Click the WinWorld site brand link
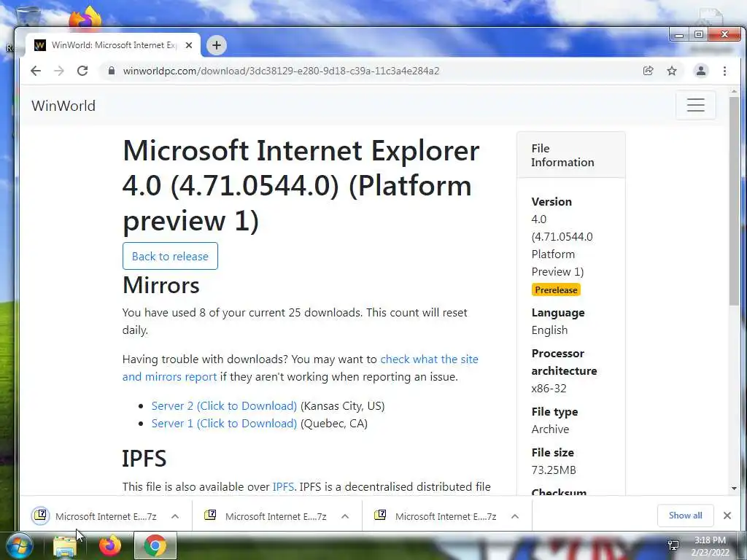 click(63, 106)
